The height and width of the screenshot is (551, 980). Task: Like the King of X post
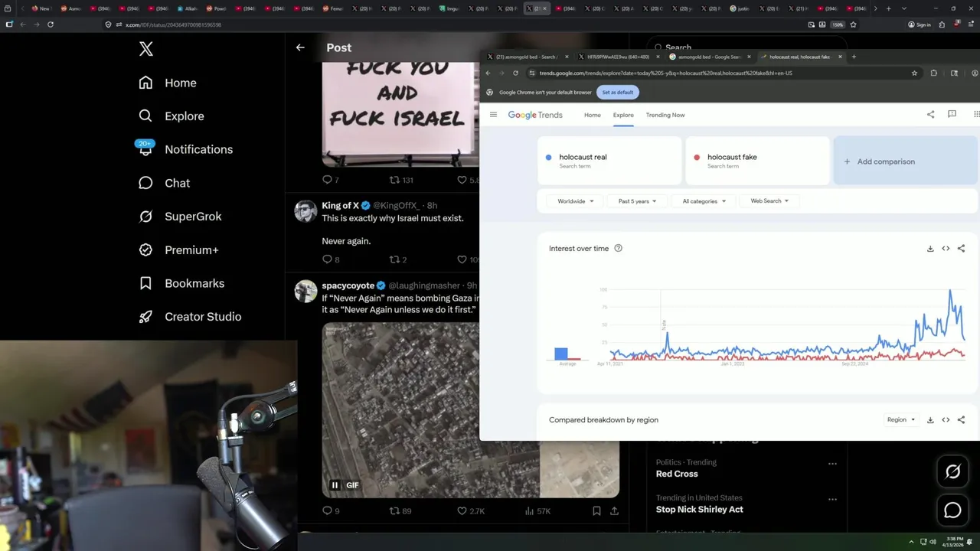pyautogui.click(x=462, y=259)
